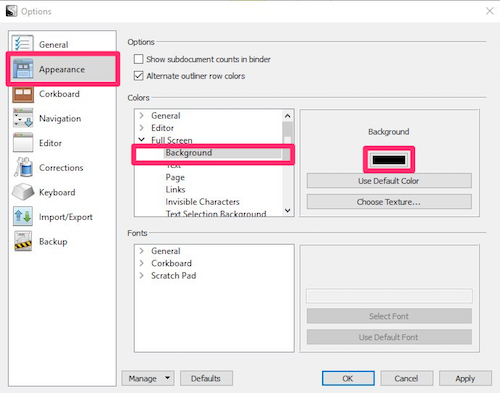
Task: Select Page under Full Screen colors
Action: pos(175,177)
